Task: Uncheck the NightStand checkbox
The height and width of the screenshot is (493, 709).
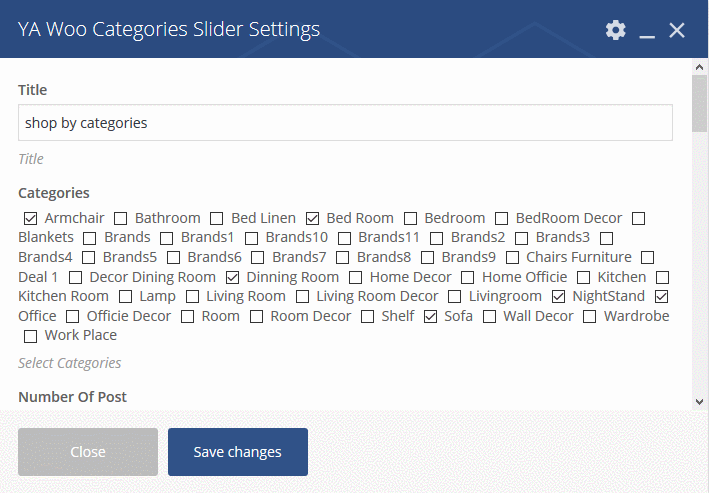Action: click(x=558, y=297)
